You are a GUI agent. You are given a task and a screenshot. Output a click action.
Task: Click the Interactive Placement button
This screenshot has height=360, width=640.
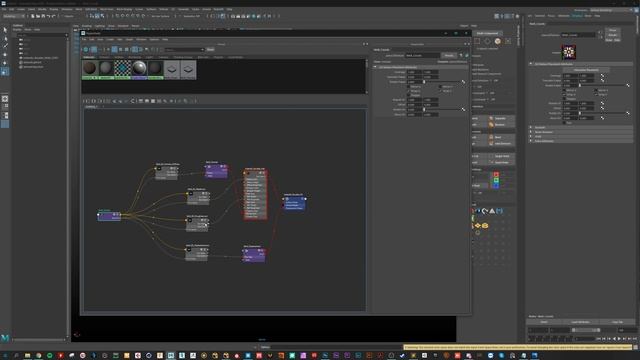pos(586,70)
